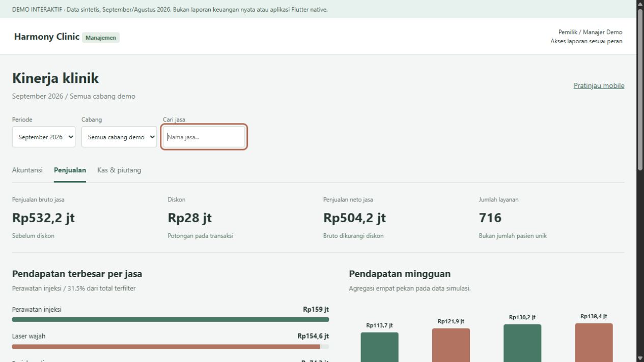Click the DEMO INTERAKTIF banner text
The image size is (644, 362).
tap(170, 10)
